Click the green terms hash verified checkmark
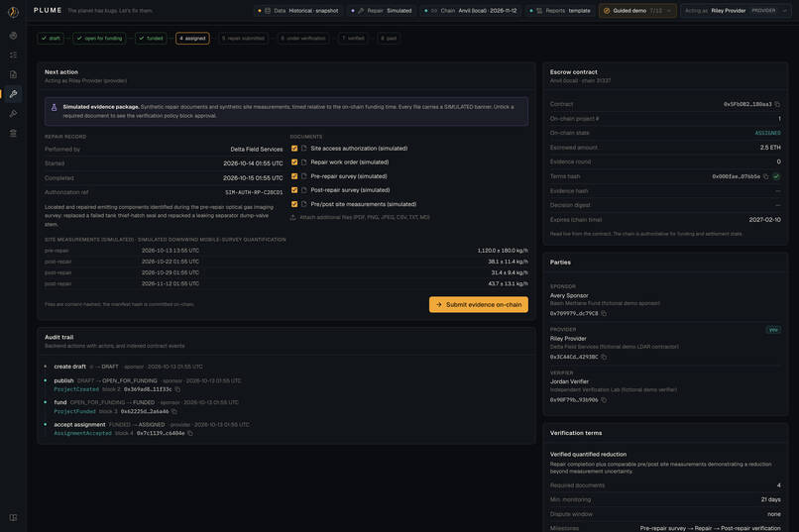Image resolution: width=799 pixels, height=532 pixels. pos(776,176)
